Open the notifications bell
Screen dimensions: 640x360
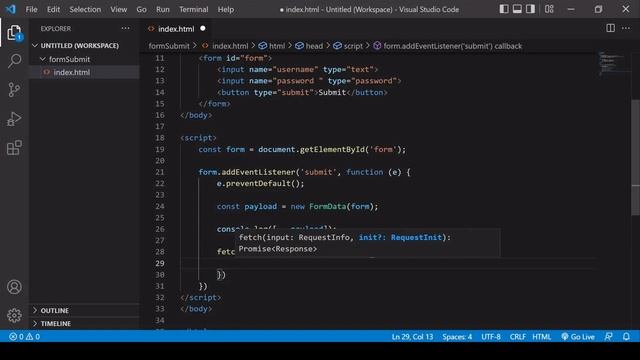pos(626,337)
